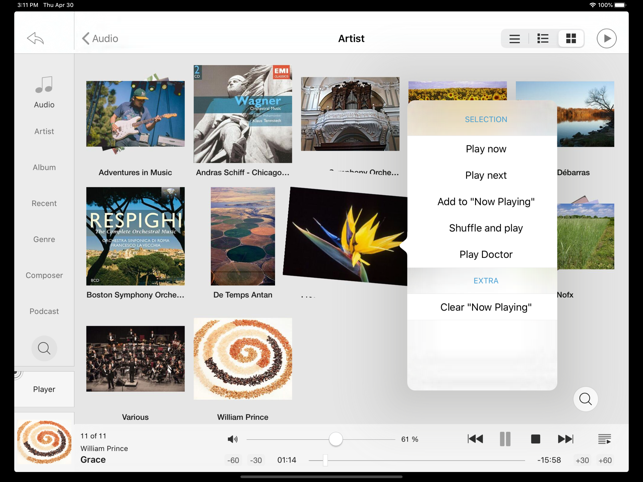Select Genre in sidebar
The image size is (643, 482).
[x=44, y=239]
